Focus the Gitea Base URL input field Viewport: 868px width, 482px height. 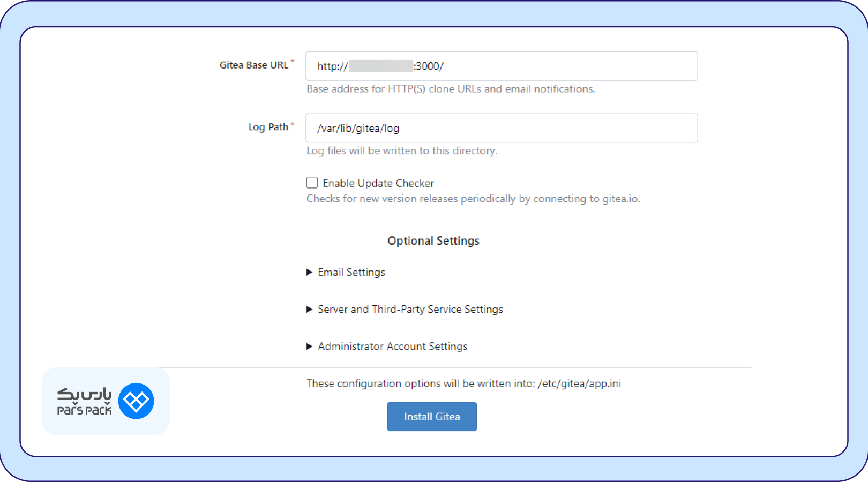(563, 66)
